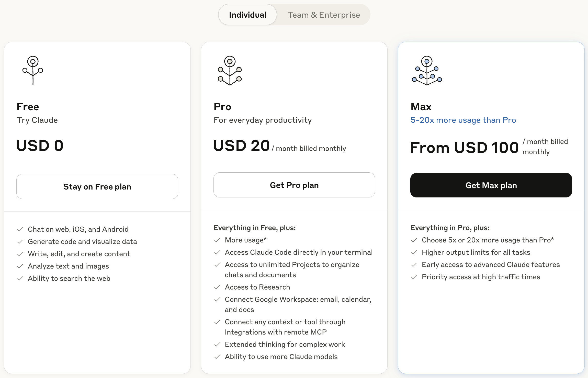Switch to Team & Enterprise tab

324,15
